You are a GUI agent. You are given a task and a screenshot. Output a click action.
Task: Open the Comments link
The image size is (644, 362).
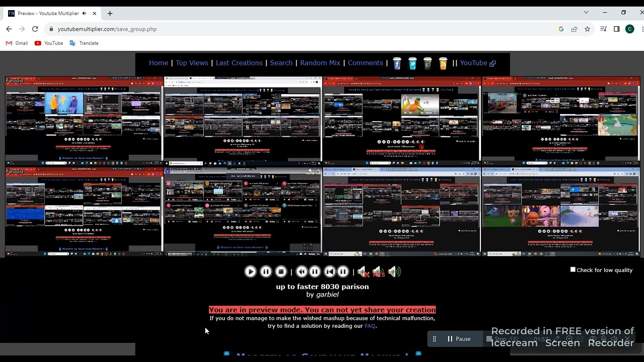click(x=365, y=63)
